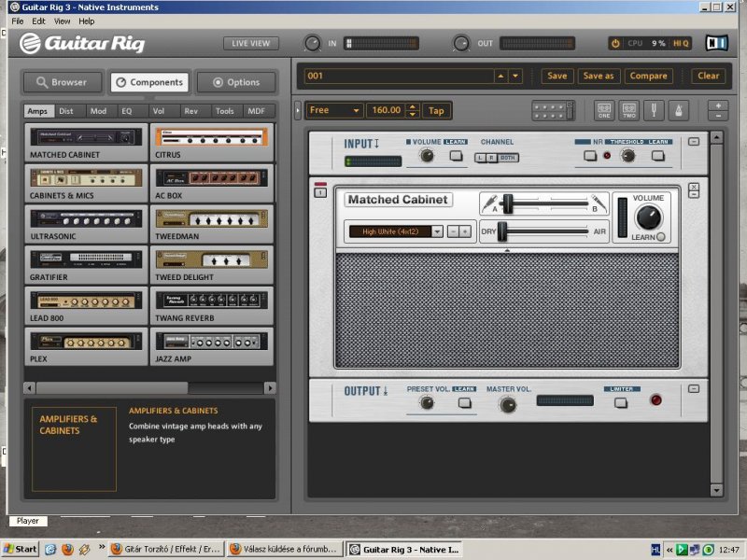
Task: Expand the small arrow left of Free
Action: (x=298, y=110)
